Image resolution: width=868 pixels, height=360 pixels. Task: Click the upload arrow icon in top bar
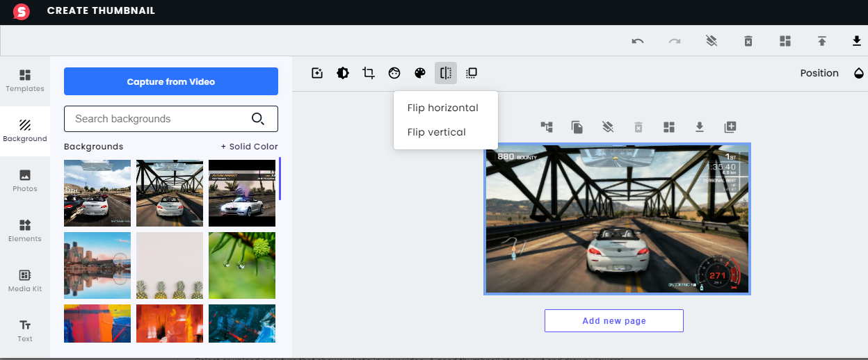[821, 41]
